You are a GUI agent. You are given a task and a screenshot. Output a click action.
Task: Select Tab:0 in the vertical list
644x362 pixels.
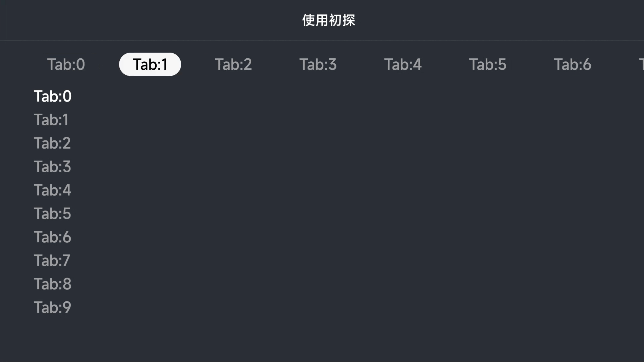(53, 97)
